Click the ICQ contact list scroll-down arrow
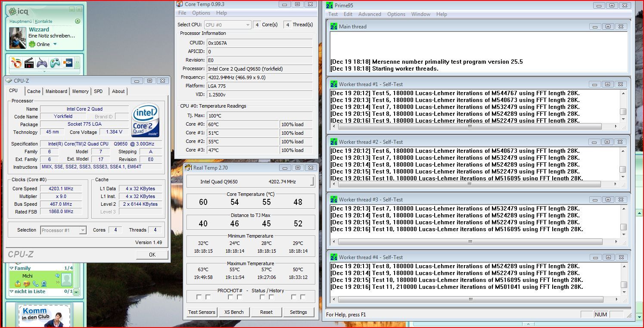This screenshot has width=644, height=328. [76, 292]
